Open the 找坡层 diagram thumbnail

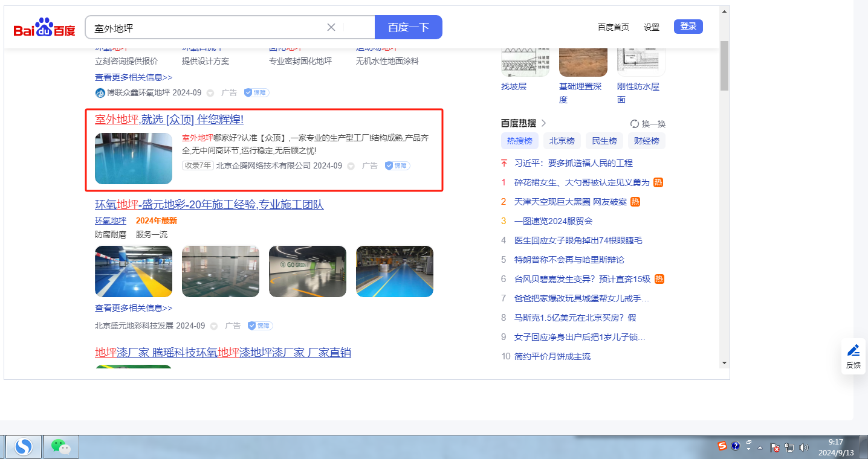pyautogui.click(x=525, y=61)
